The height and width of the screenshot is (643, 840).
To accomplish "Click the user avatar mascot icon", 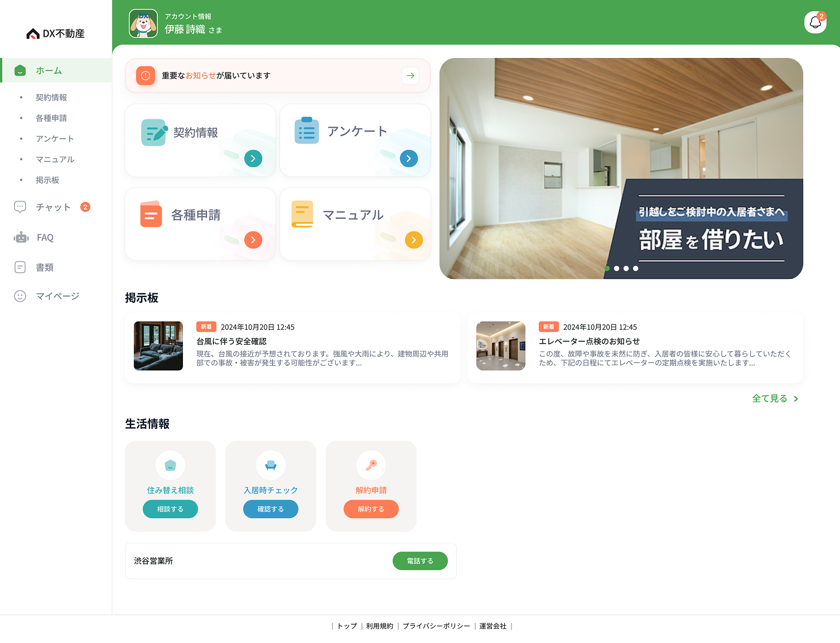I will 143,23.
